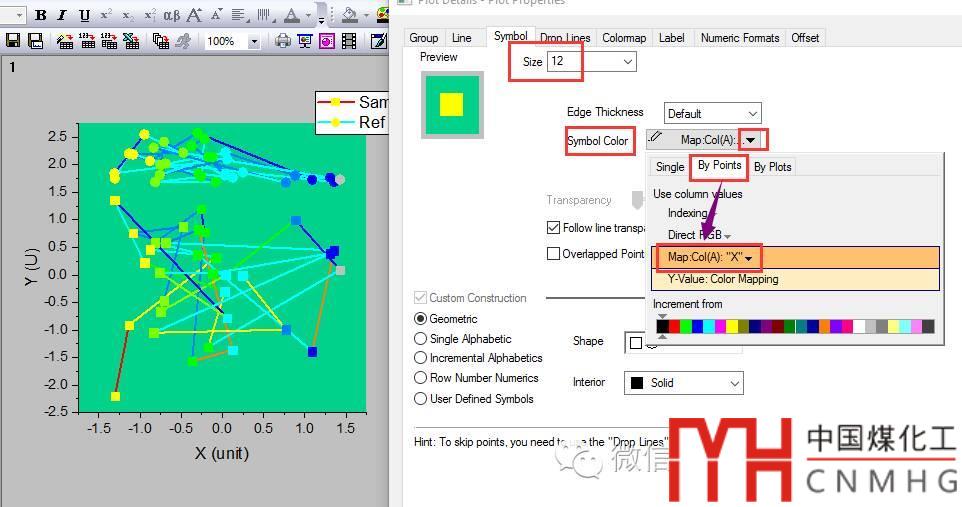The width and height of the screenshot is (962, 507).
Task: Select the Geometric radio option
Action: click(x=420, y=319)
